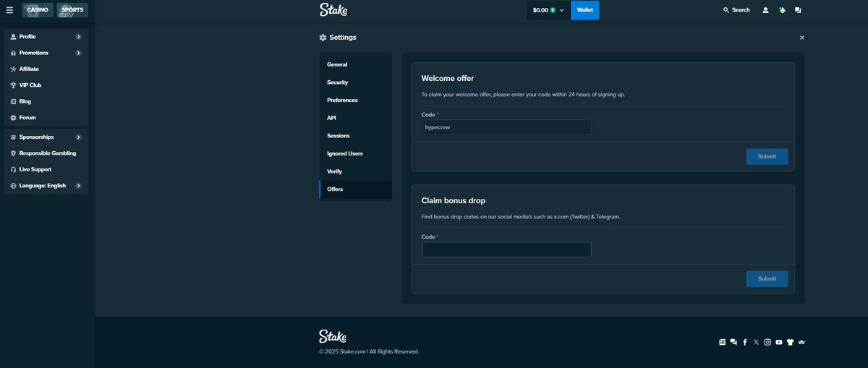Screen dimensions: 868x368
Task: Focus the bonus drop code field
Action: click(x=506, y=249)
